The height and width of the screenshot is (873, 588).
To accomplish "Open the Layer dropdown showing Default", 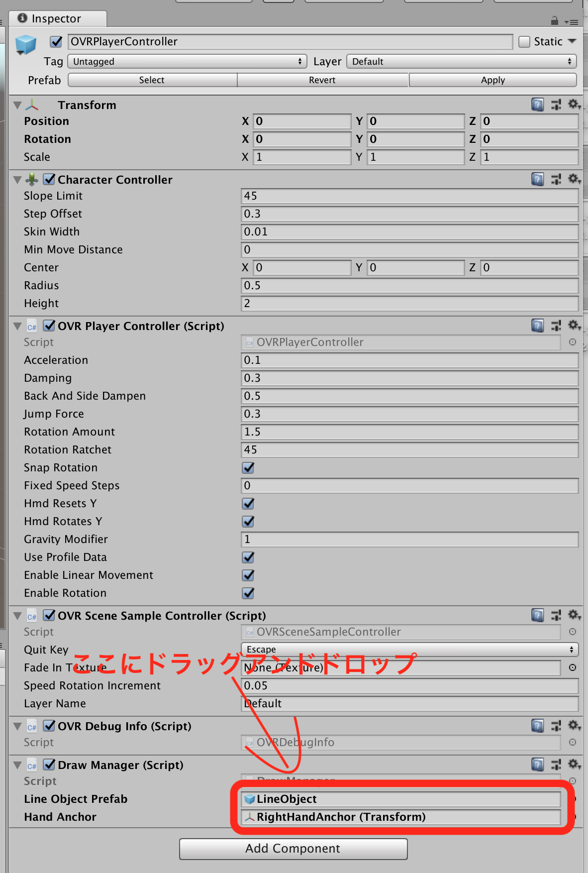I will coord(462,61).
